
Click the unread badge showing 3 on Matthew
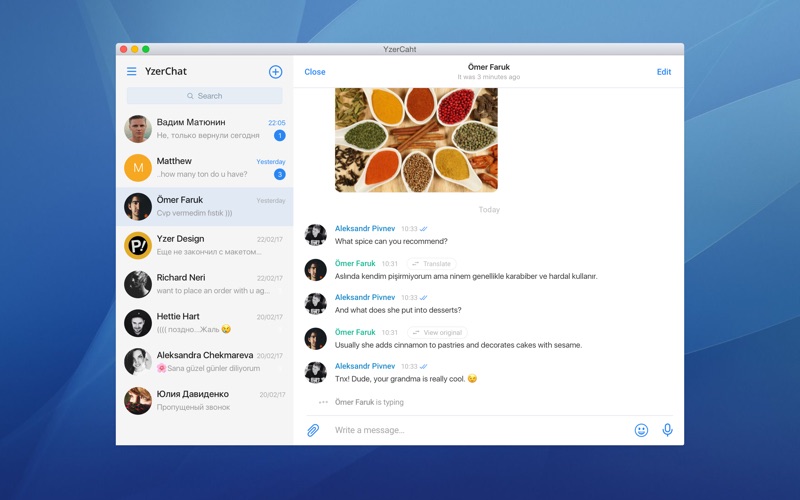280,174
